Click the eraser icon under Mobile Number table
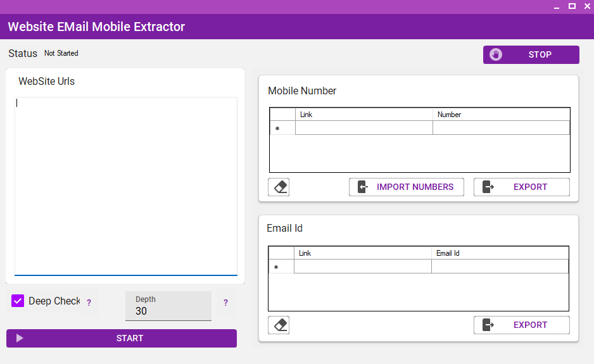594x364 pixels. [279, 187]
